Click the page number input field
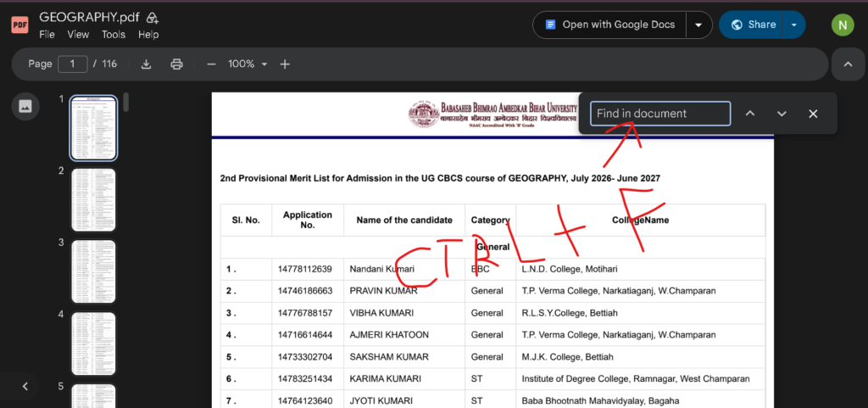The width and height of the screenshot is (868, 408). point(73,64)
